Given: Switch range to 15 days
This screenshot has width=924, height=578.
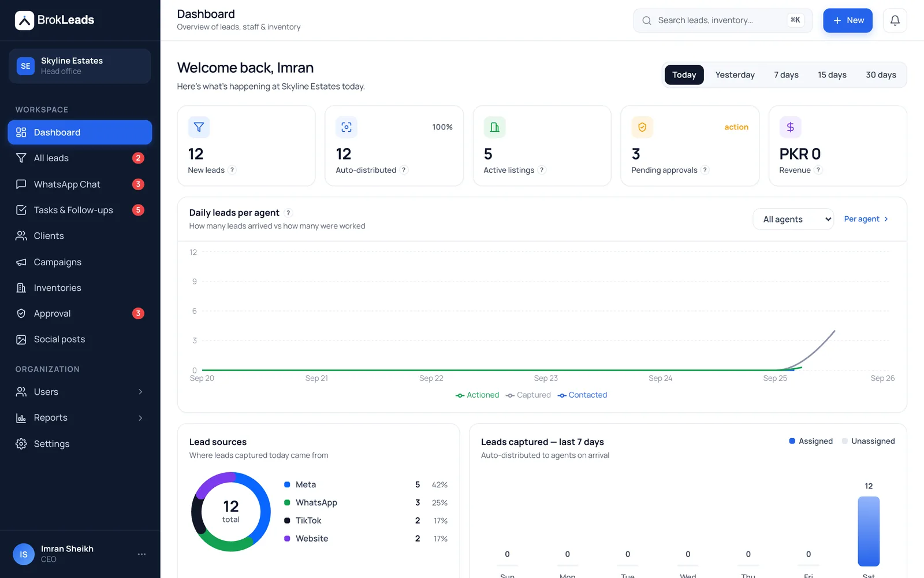Looking at the screenshot, I should coord(832,75).
